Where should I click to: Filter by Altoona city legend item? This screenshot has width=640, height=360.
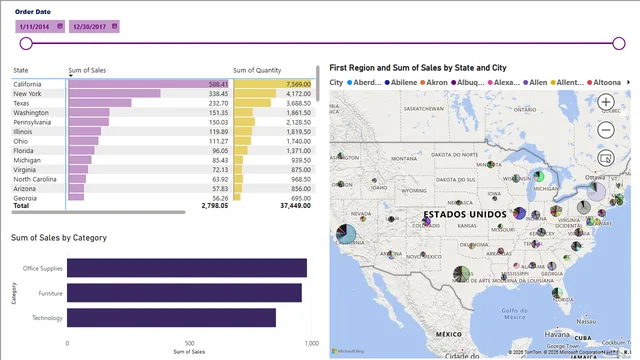pyautogui.click(x=604, y=82)
